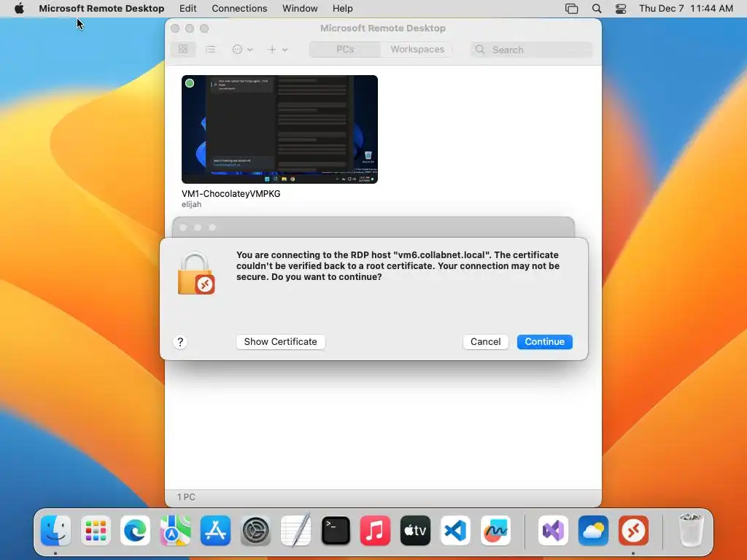The image size is (747, 560).
Task: Open the Connections menu
Action: 239,9
